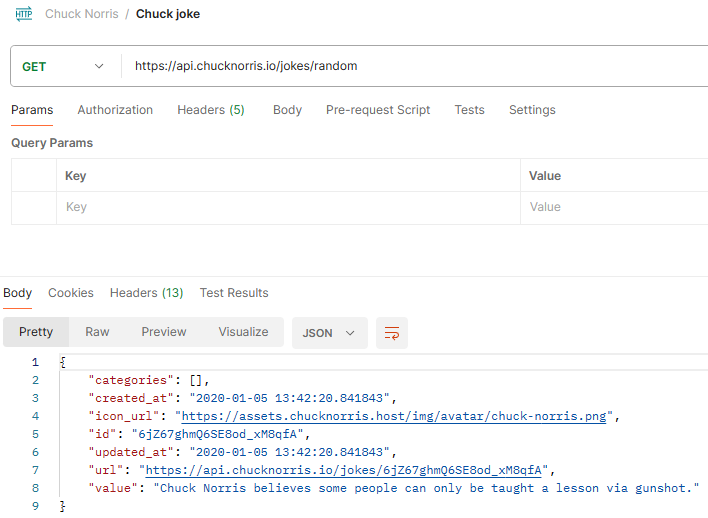Click the "id" value 6jZ67ghmQ6SE8od_xM8qfA

point(218,434)
